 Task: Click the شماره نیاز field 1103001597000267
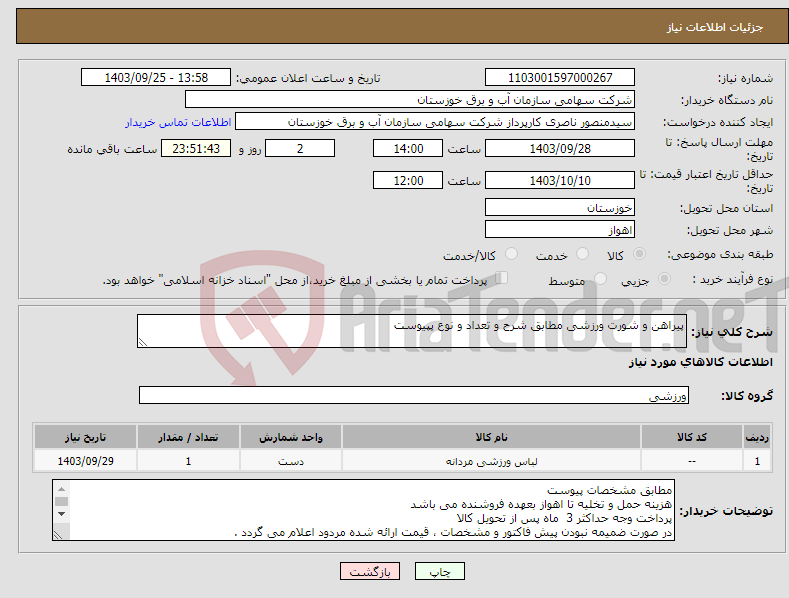560,78
